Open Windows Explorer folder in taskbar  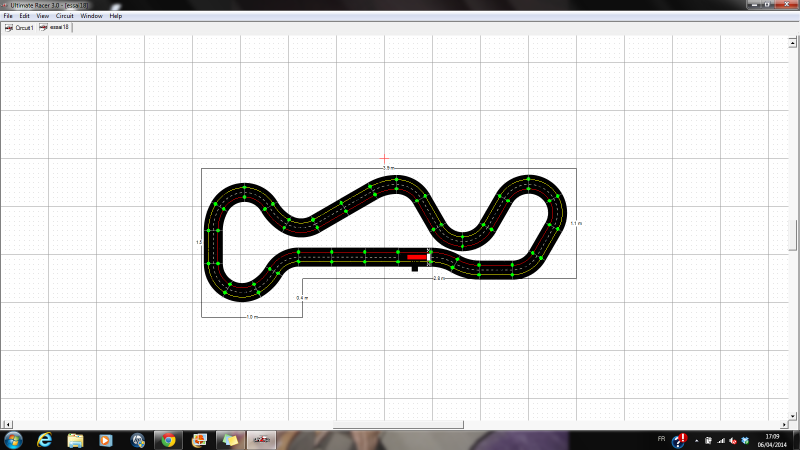pos(75,440)
